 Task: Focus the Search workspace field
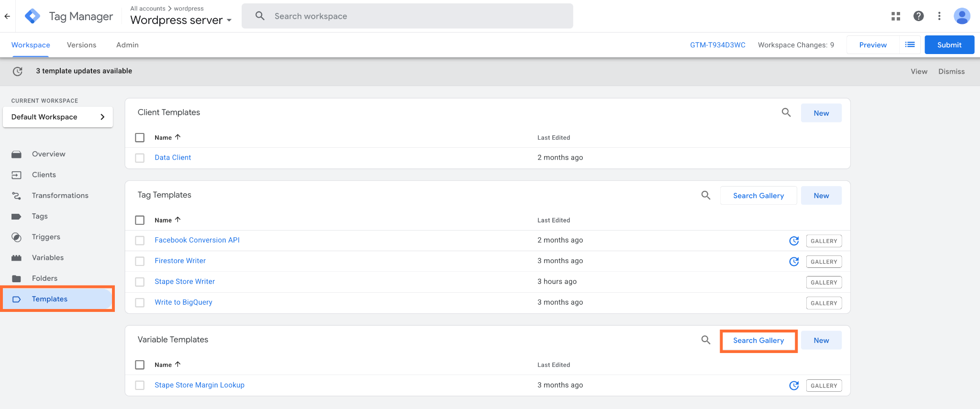[407, 16]
